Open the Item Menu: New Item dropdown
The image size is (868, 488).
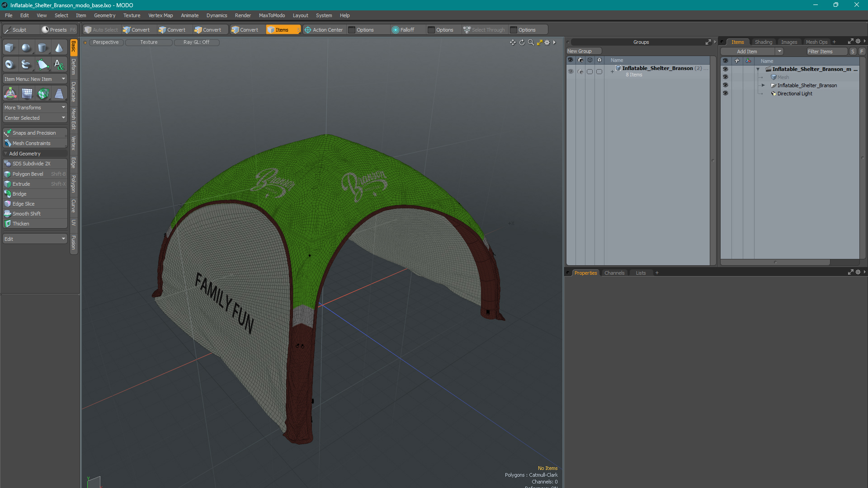pos(35,79)
